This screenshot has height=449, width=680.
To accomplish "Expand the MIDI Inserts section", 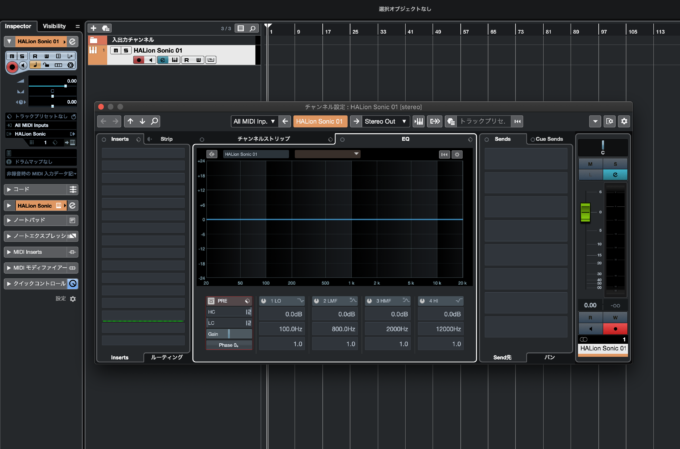I will [x=9, y=252].
